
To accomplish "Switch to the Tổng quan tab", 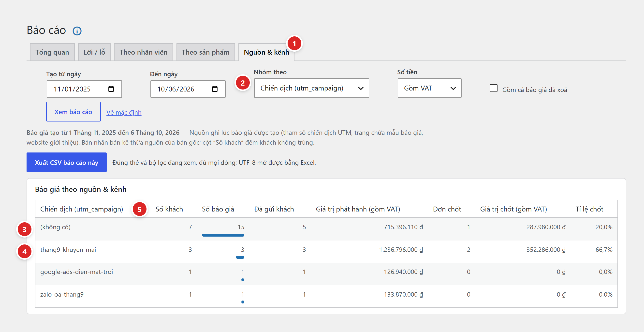I will point(52,52).
